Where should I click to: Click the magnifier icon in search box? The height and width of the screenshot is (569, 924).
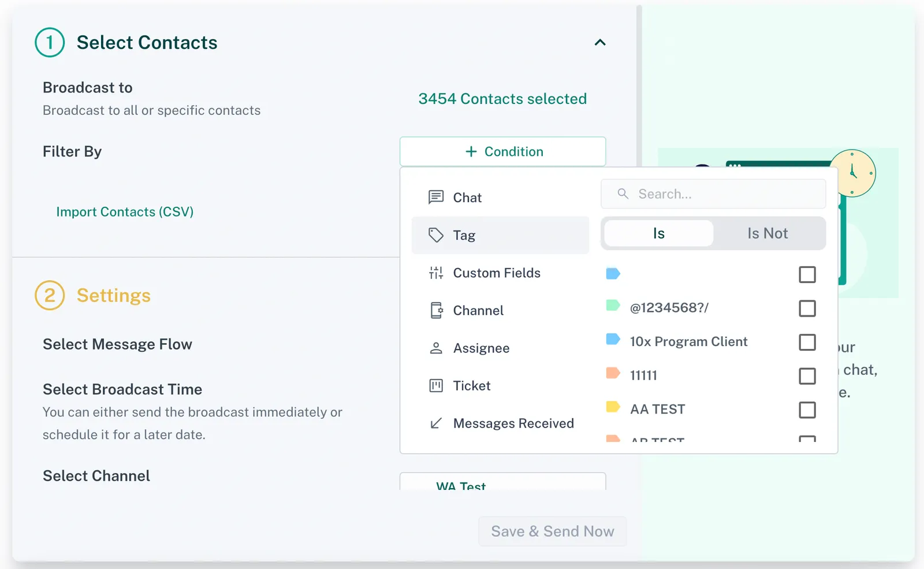[x=623, y=194]
